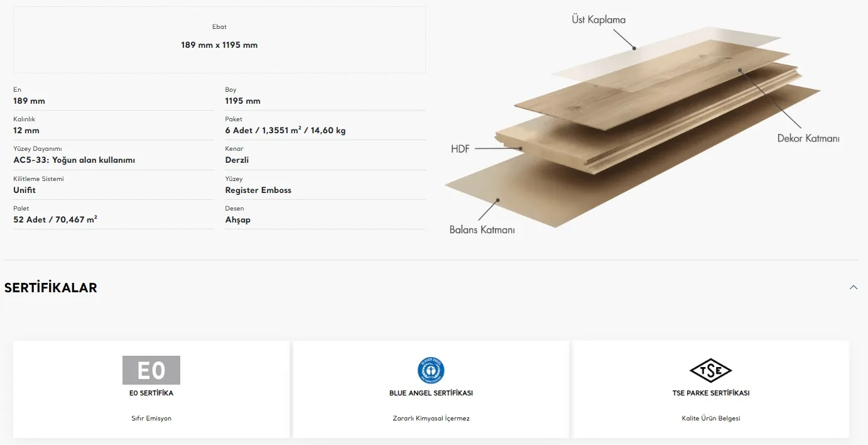Click the Kalite Ürün Belgesi description
Screen dimensions: 868x445
710,418
